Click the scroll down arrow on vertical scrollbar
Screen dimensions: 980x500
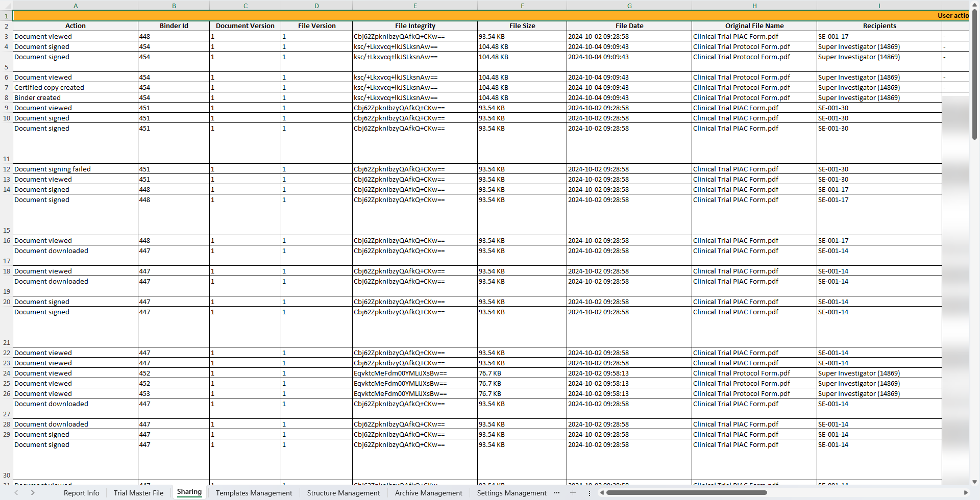[x=974, y=482]
